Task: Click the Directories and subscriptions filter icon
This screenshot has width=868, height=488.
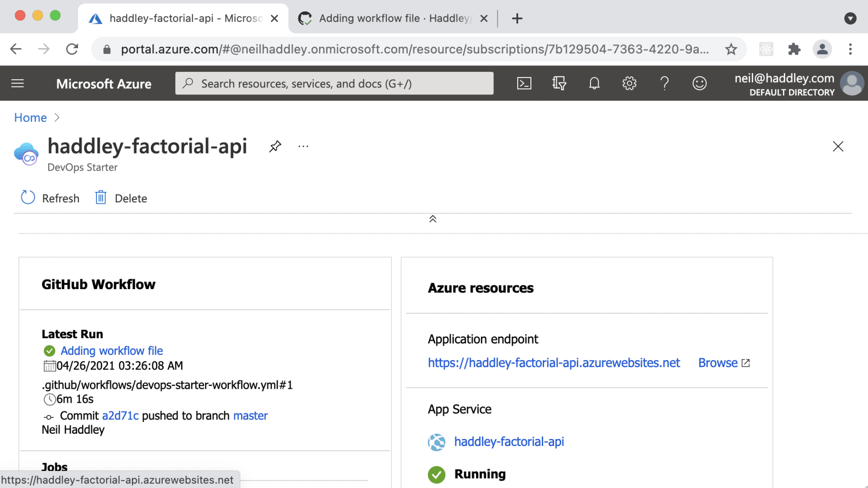Action: click(559, 84)
